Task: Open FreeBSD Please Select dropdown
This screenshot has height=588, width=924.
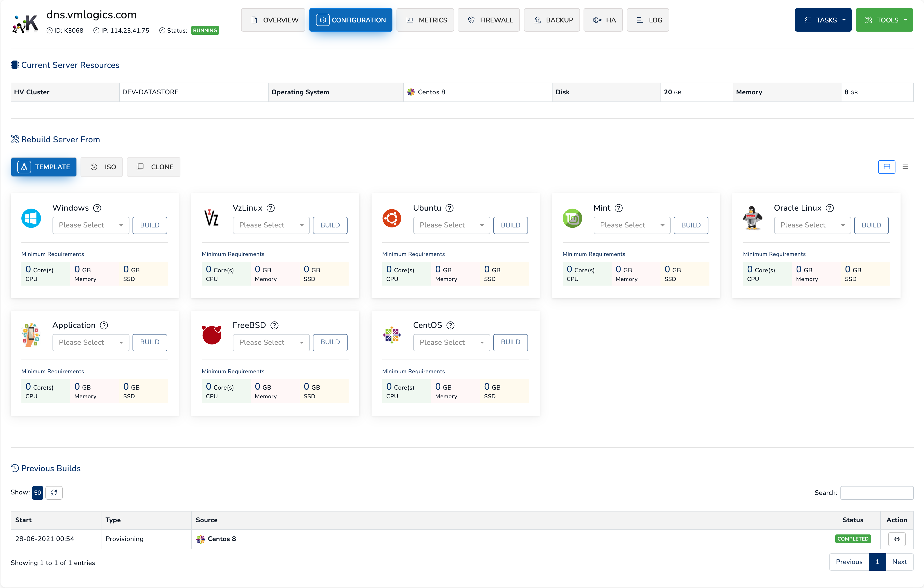Action: click(x=271, y=342)
